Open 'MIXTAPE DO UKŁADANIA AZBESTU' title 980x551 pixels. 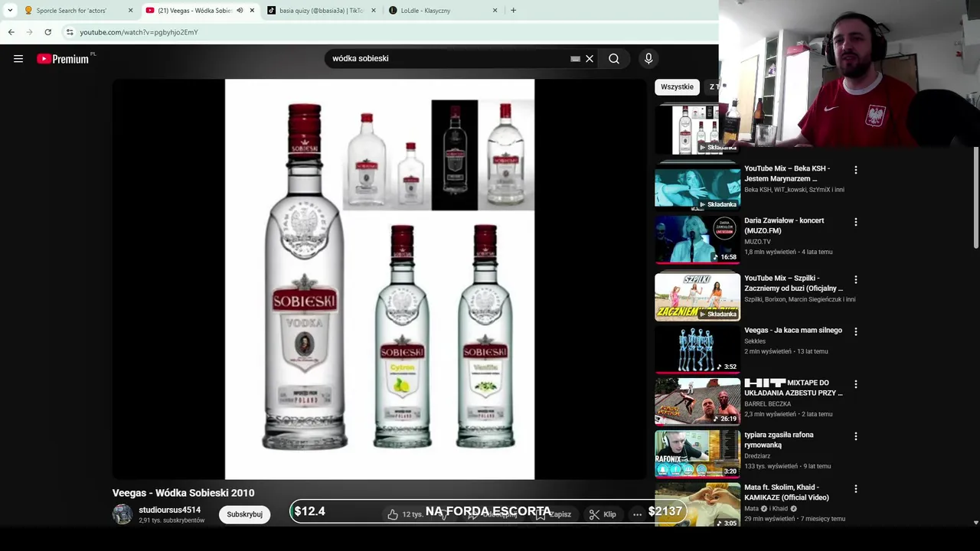coord(793,388)
